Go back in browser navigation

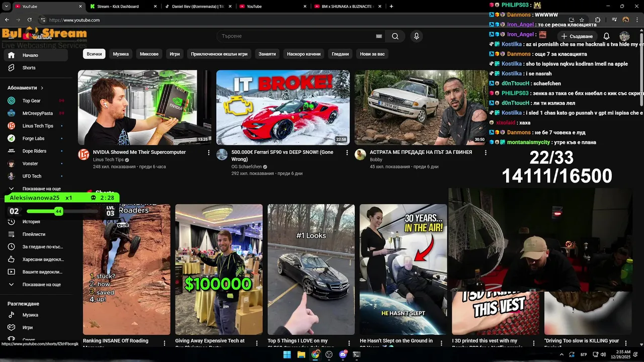click(7, 20)
